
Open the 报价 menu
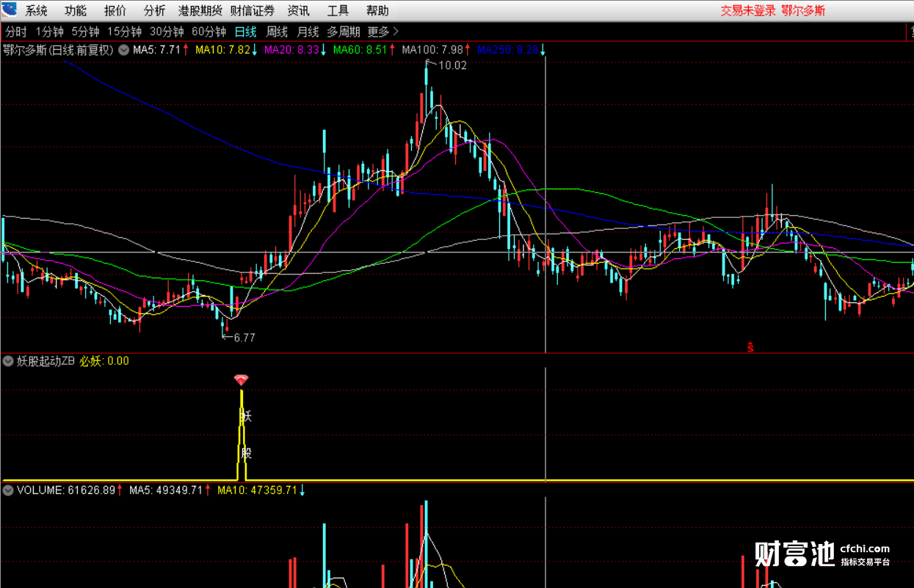click(x=115, y=11)
